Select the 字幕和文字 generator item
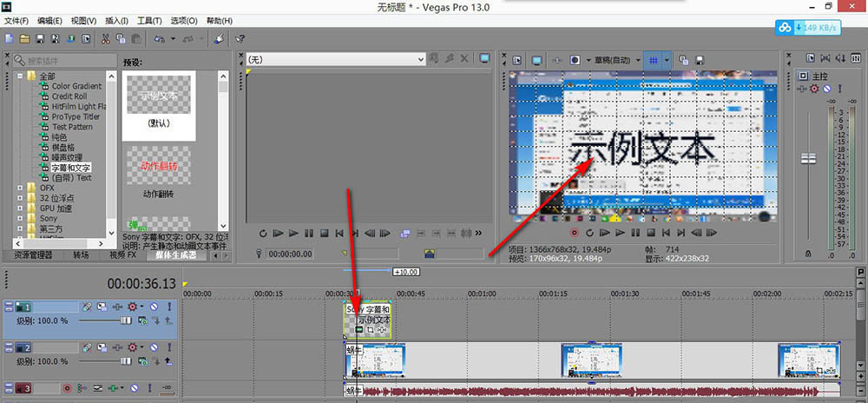The width and height of the screenshot is (868, 403). click(71, 167)
